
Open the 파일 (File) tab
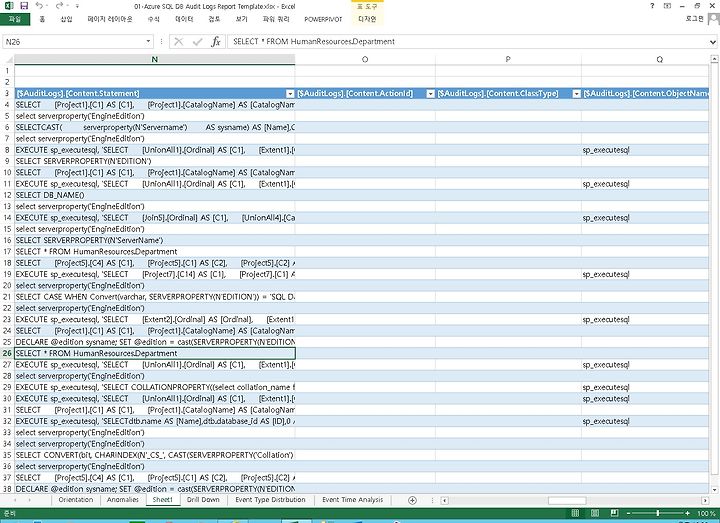point(15,19)
